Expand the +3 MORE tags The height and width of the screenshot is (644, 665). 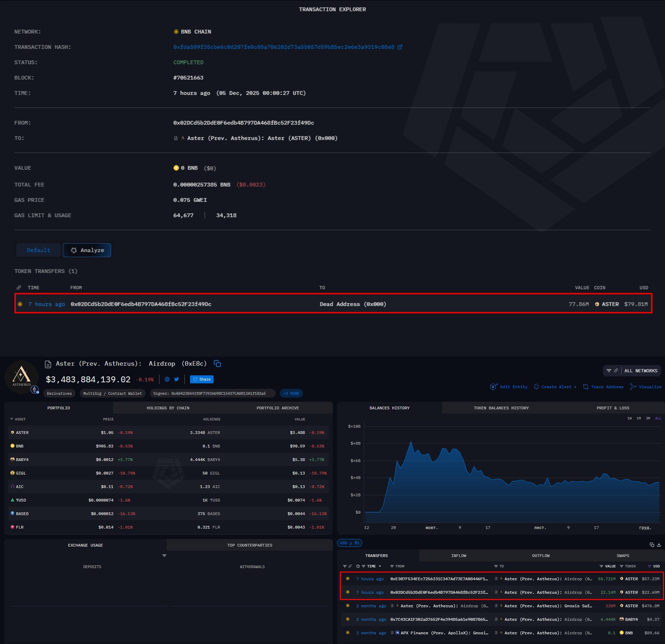(x=291, y=393)
